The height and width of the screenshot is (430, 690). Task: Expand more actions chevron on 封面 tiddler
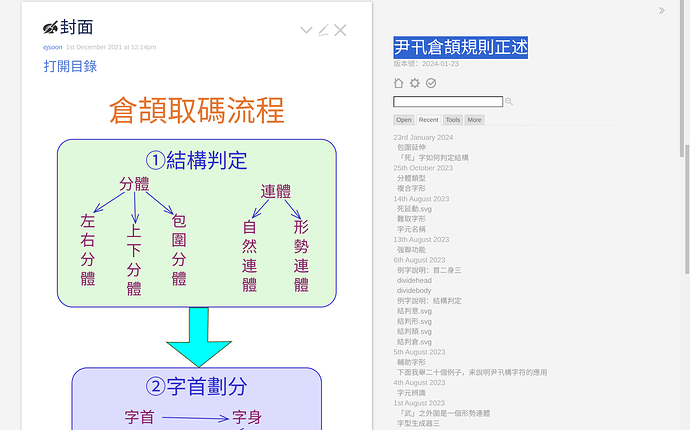306,30
